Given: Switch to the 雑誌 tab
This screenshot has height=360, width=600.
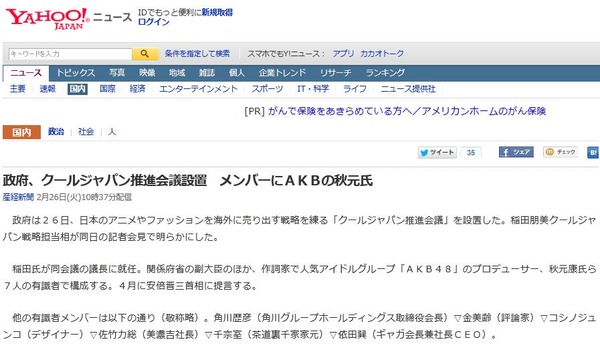Looking at the screenshot, I should click(207, 73).
